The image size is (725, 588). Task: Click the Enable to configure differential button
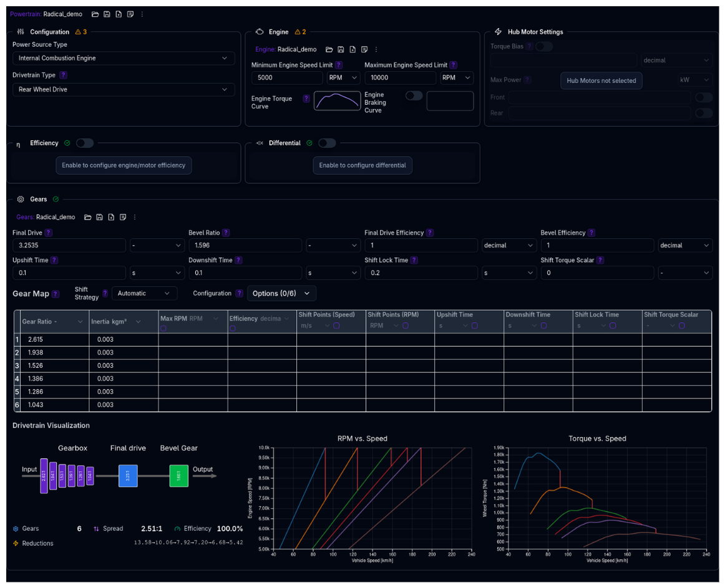[x=362, y=165]
